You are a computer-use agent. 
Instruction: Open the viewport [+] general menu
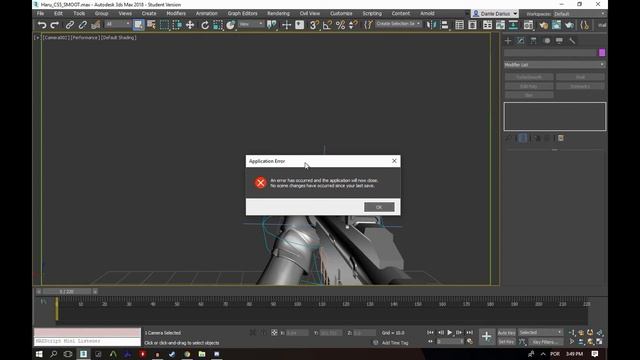[37, 38]
